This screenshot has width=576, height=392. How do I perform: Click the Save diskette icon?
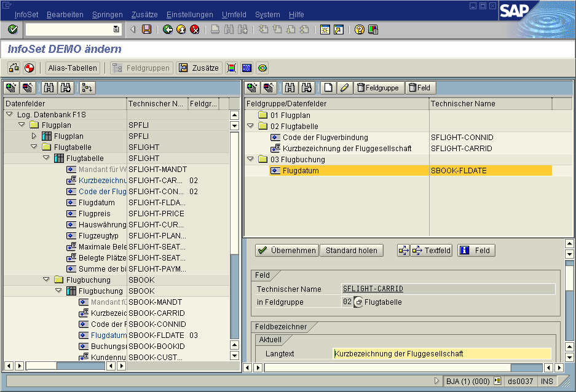point(147,29)
